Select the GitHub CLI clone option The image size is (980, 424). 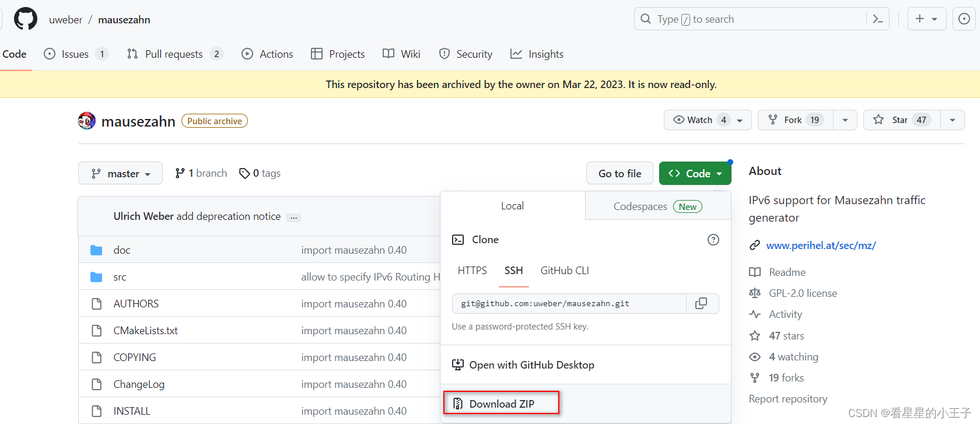(565, 271)
